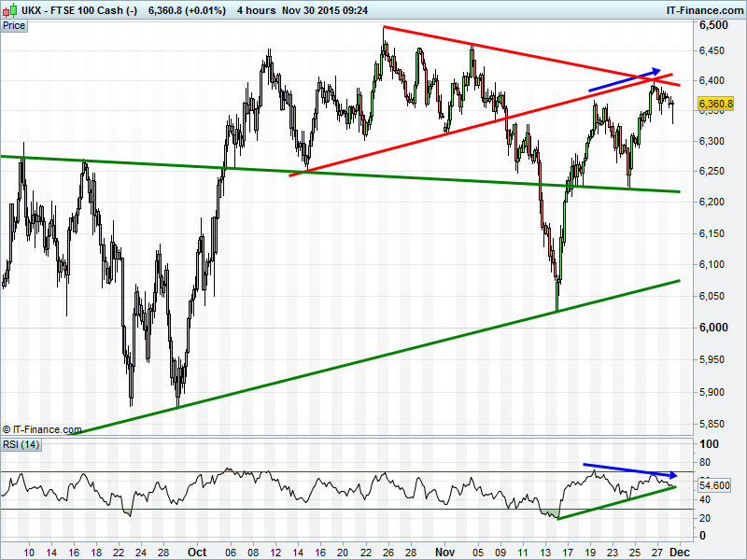Click the Nov 30 2015 09:24 timestamp
Screen dimensions: 747x560
coord(325,10)
